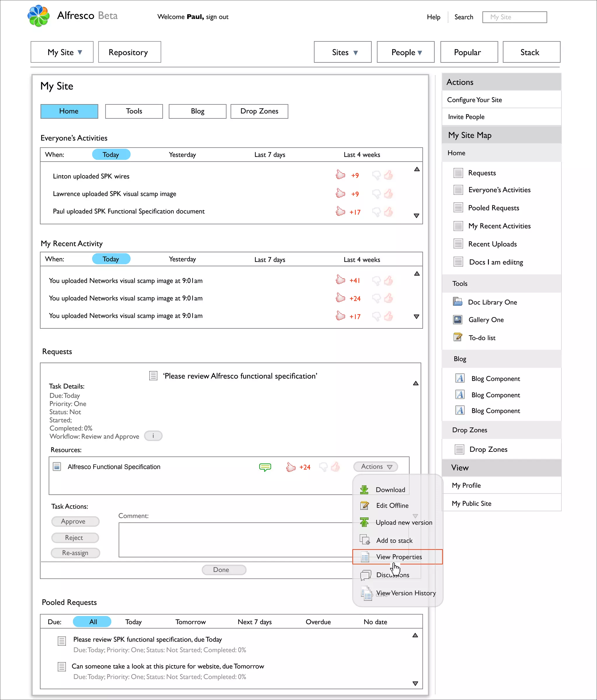Click the View Version History icon
This screenshot has width=597, height=700.
tap(366, 594)
